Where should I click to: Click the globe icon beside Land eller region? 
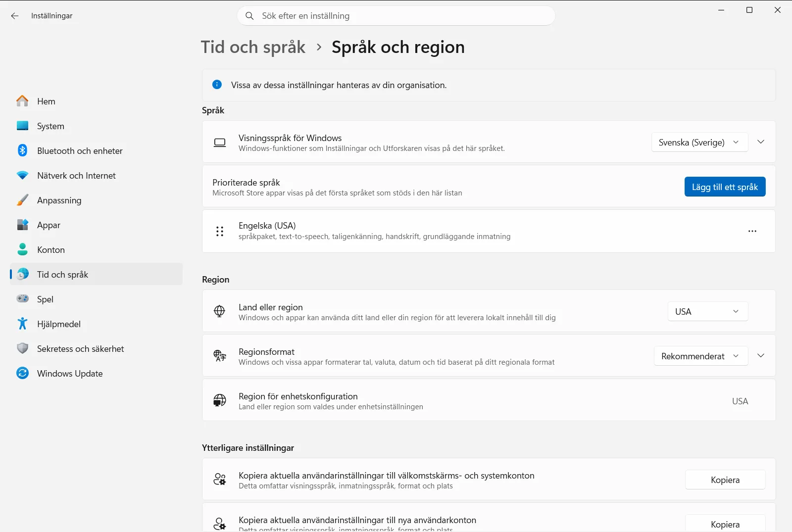219,311
